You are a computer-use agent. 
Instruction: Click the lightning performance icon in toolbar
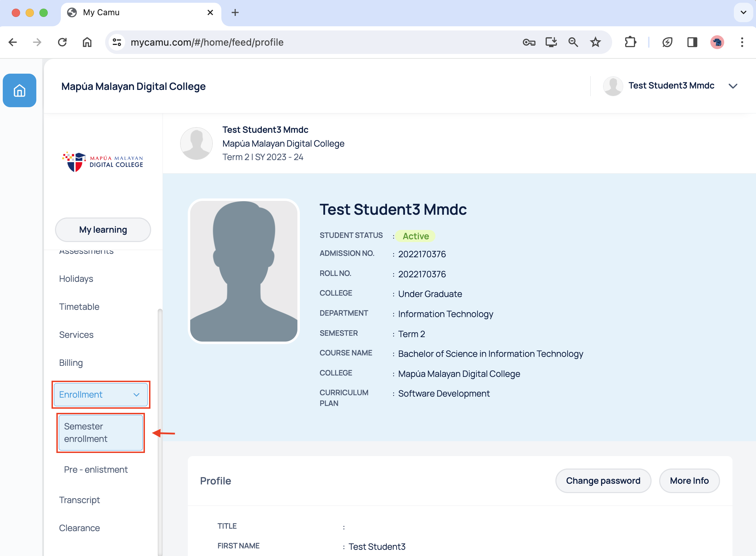667,42
